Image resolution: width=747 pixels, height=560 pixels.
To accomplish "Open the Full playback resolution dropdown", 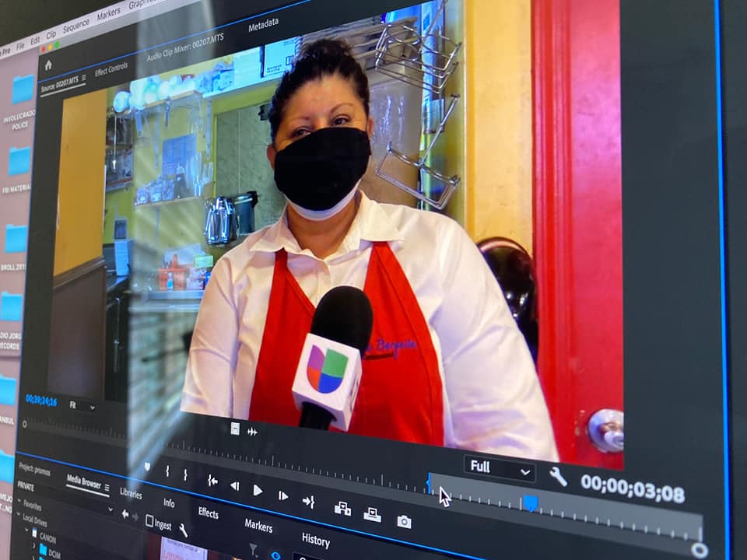I will pos(500,468).
